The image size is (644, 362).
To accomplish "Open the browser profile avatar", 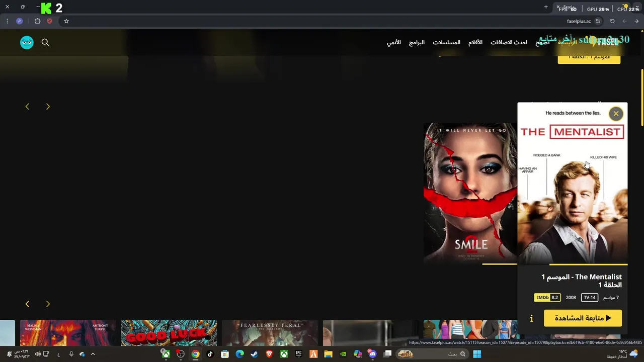I will click(19, 21).
